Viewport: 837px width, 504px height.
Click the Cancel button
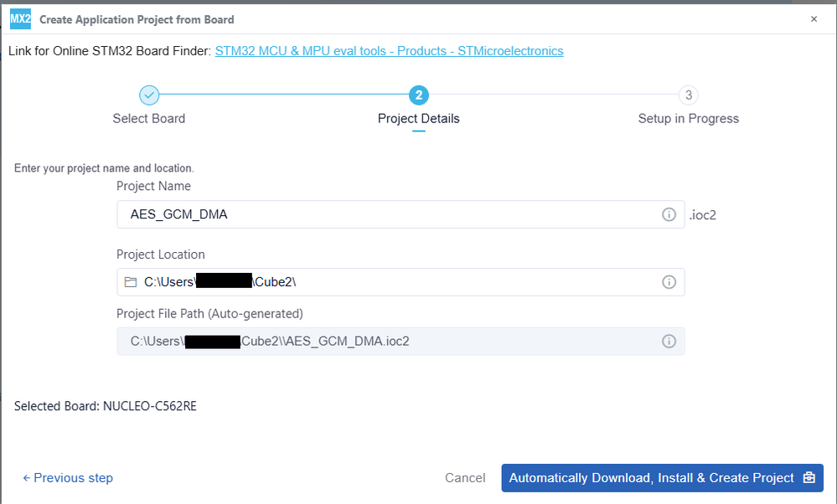pyautogui.click(x=465, y=478)
